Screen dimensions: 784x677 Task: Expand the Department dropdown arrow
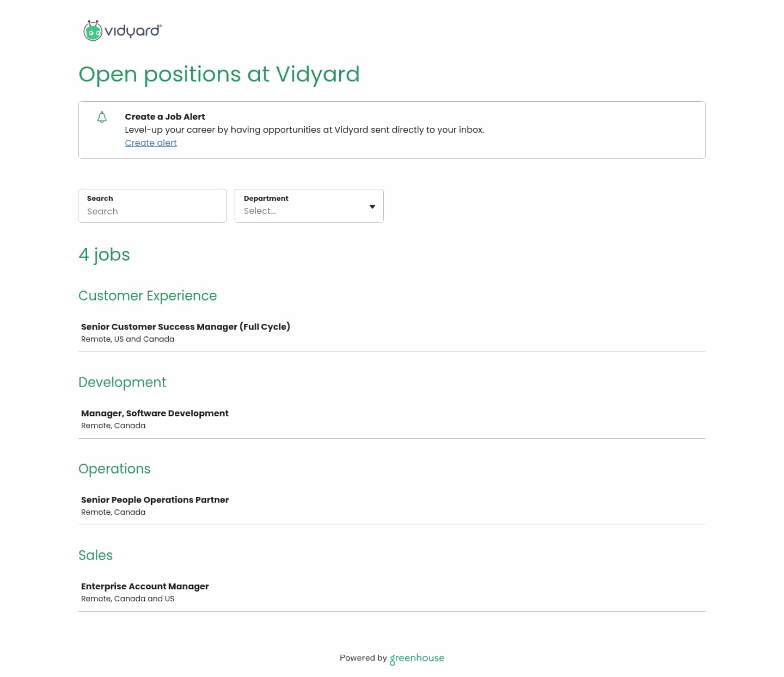click(372, 206)
